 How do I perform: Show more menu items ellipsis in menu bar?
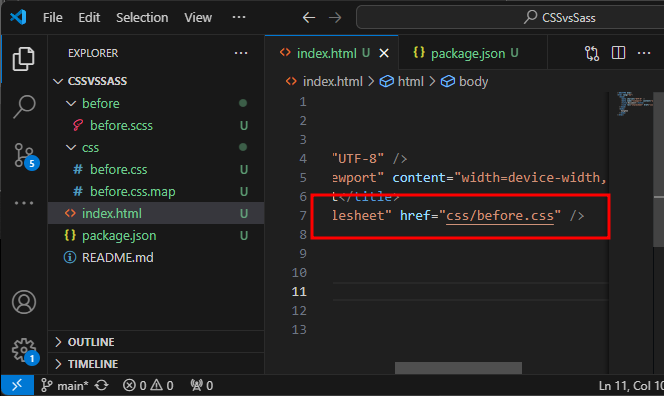point(239,17)
